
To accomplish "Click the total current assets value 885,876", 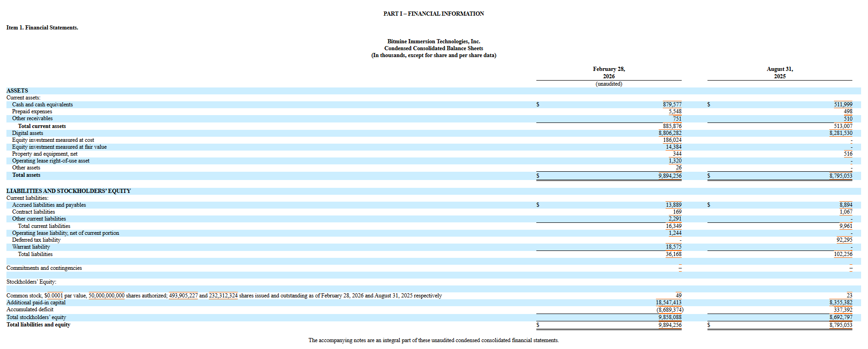I will tap(672, 126).
